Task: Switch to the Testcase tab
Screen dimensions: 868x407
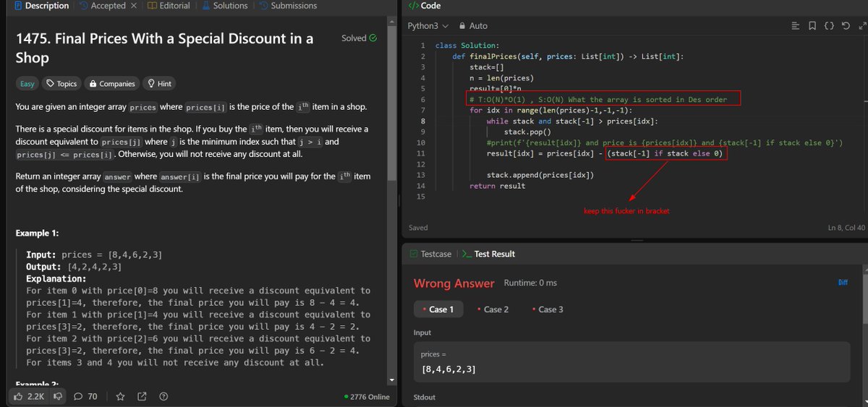Action: (x=430, y=254)
